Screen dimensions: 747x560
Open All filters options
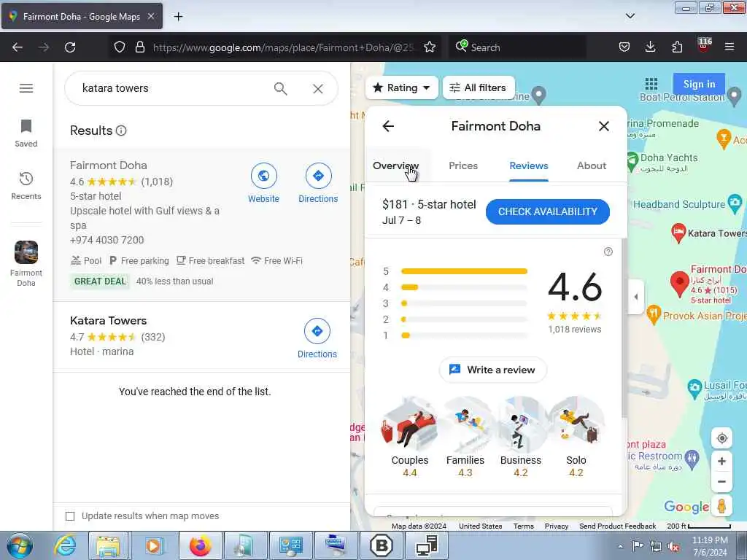[479, 87]
